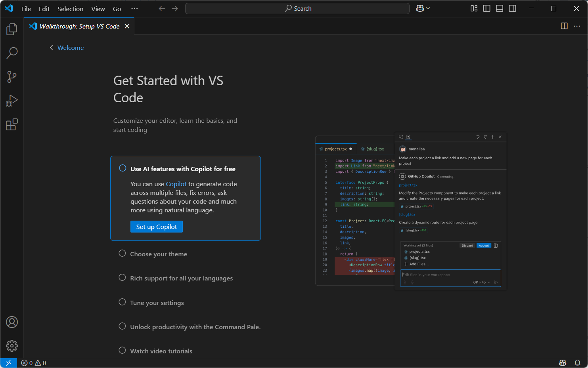Open Source Control view
The width and height of the screenshot is (588, 368).
coord(12,77)
